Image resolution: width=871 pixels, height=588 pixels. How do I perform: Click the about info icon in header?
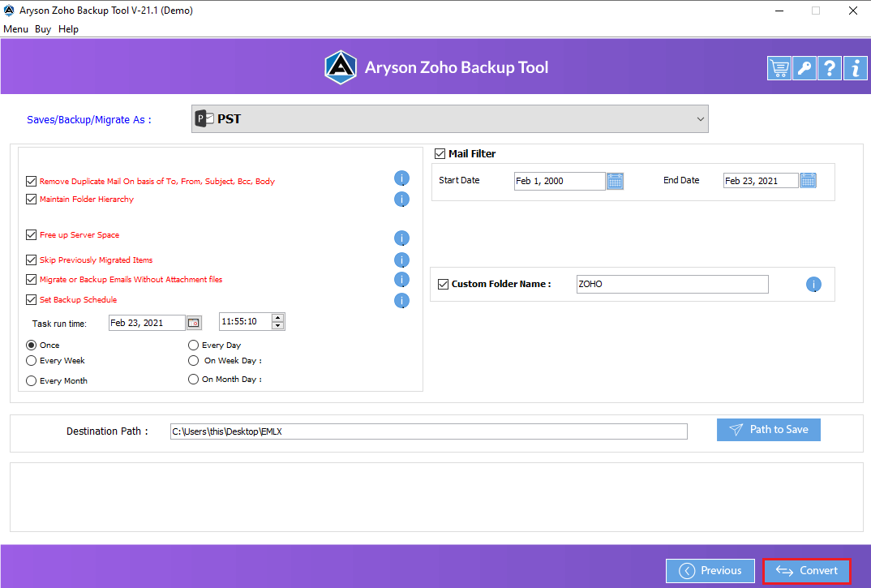point(855,68)
